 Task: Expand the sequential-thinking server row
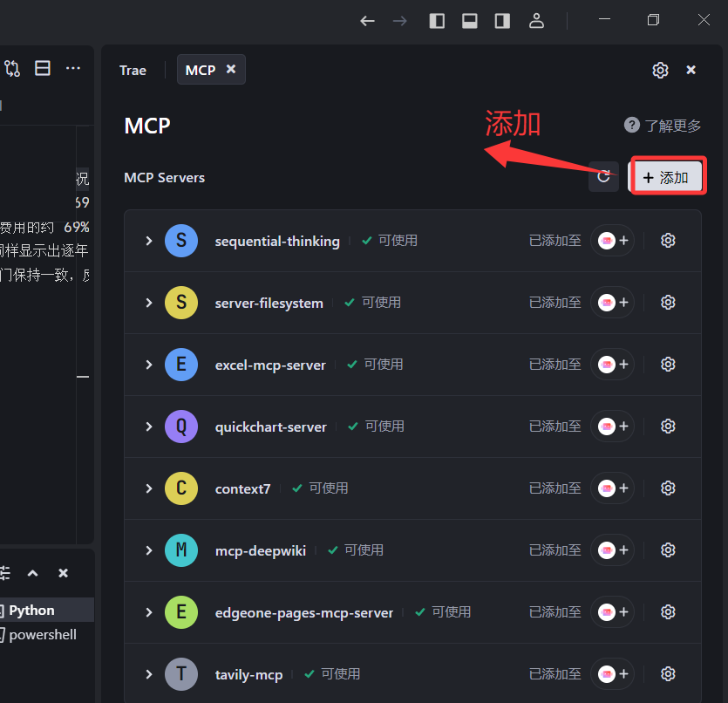click(x=148, y=241)
